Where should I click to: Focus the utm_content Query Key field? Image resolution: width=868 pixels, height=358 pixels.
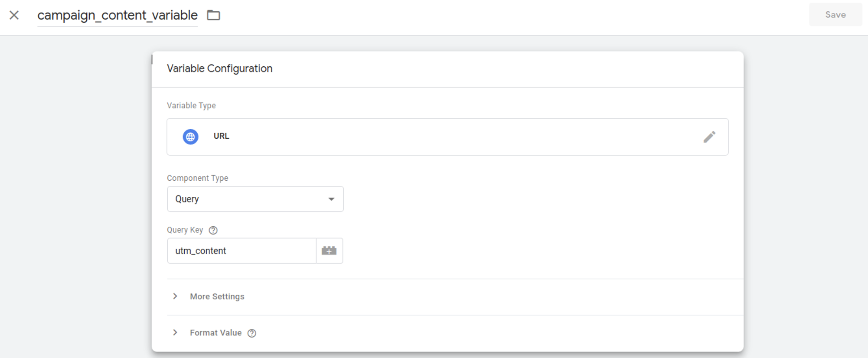tap(241, 251)
